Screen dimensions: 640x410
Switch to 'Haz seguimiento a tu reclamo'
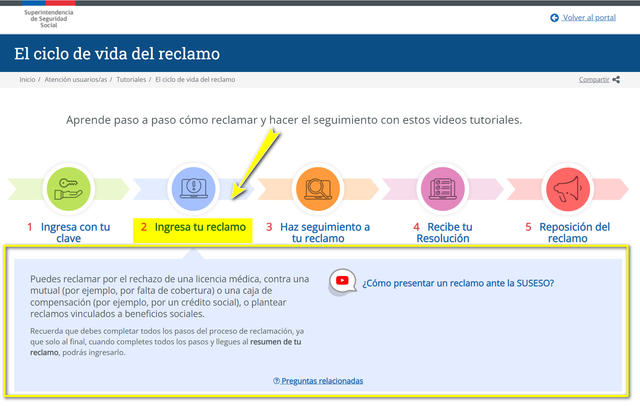317,233
